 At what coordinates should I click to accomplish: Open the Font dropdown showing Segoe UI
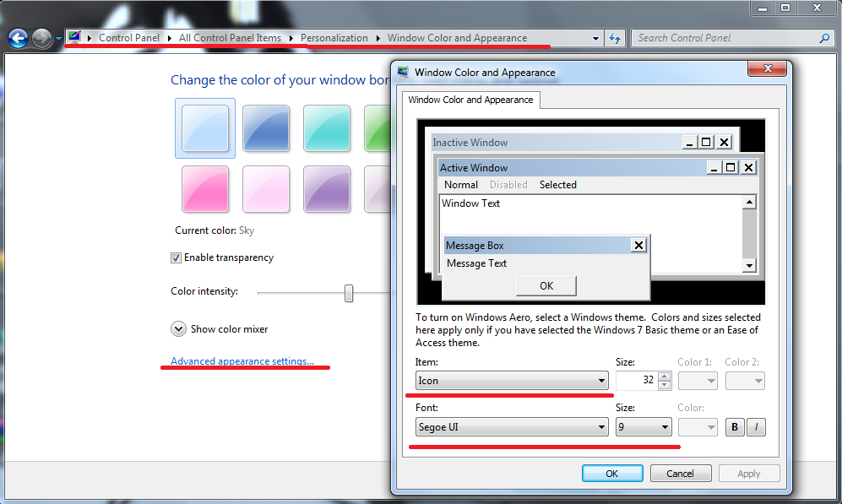[512, 427]
